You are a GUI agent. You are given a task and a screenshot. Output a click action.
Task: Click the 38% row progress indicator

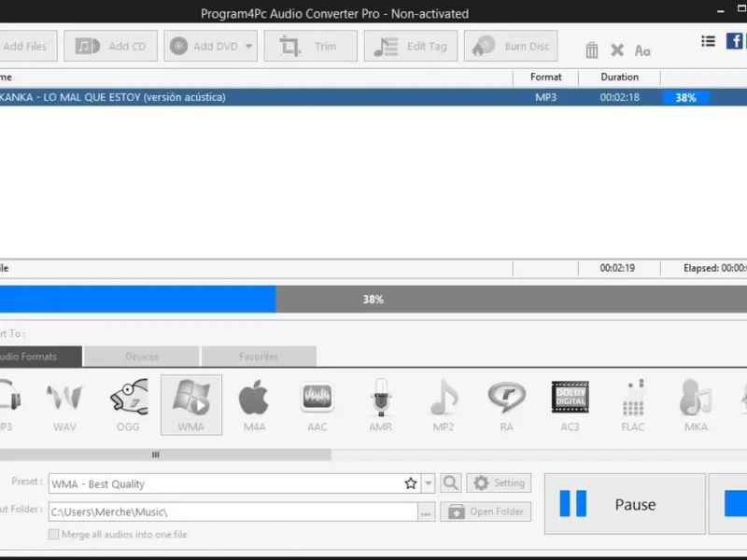(x=685, y=98)
